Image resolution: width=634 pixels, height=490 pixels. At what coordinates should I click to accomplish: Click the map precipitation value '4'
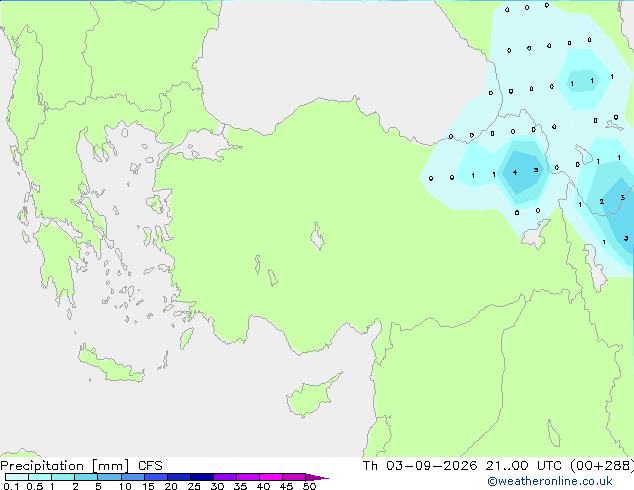click(x=515, y=173)
